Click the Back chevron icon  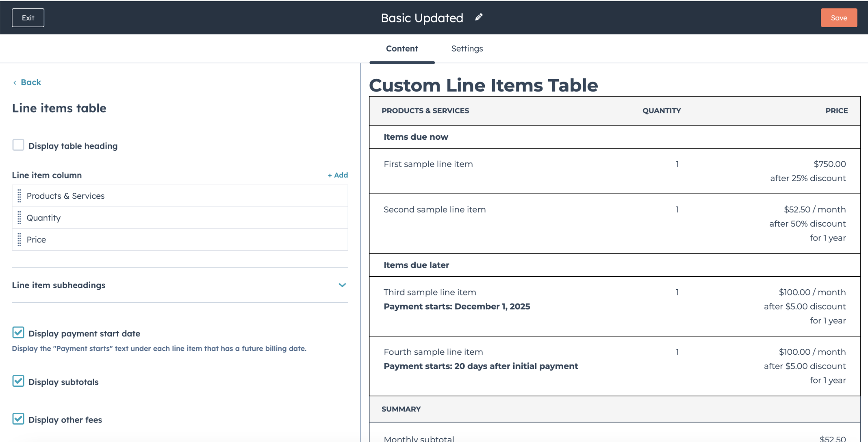coord(15,82)
